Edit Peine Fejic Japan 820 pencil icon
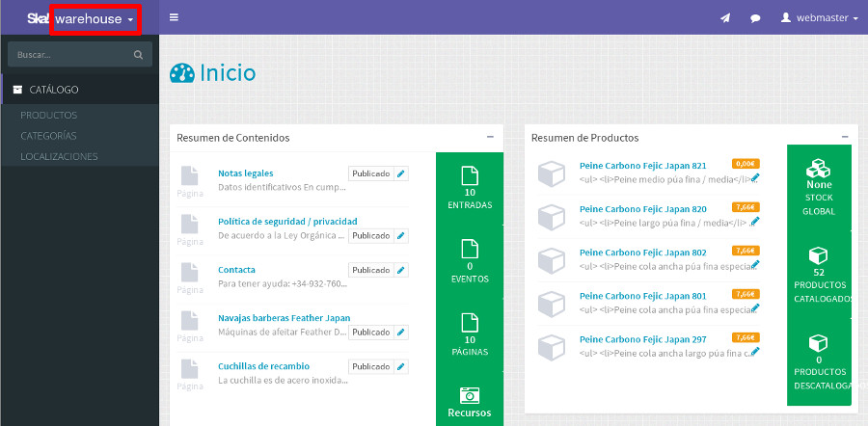The image size is (868, 426). click(x=755, y=222)
